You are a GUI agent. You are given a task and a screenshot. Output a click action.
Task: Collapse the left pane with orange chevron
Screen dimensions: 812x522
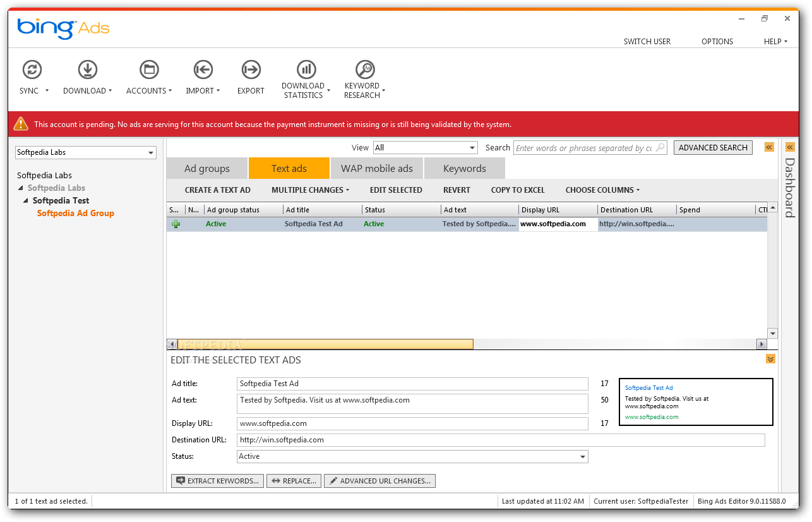click(x=769, y=147)
